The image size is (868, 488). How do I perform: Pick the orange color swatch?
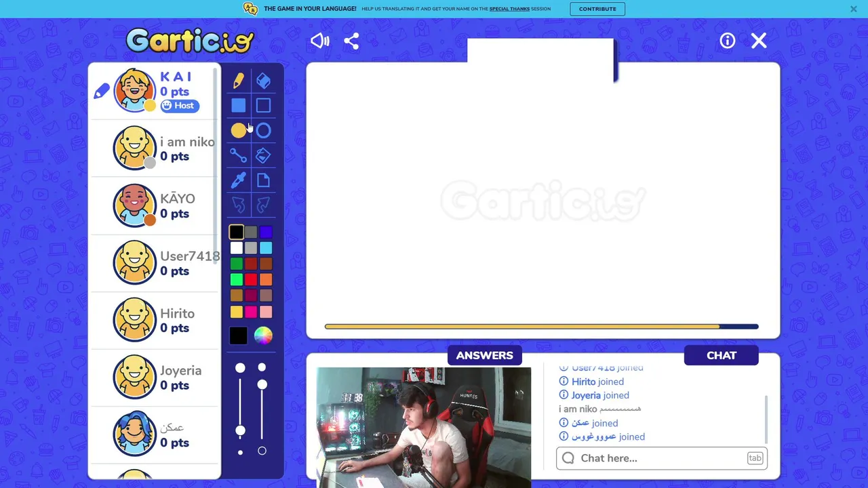pos(266,279)
